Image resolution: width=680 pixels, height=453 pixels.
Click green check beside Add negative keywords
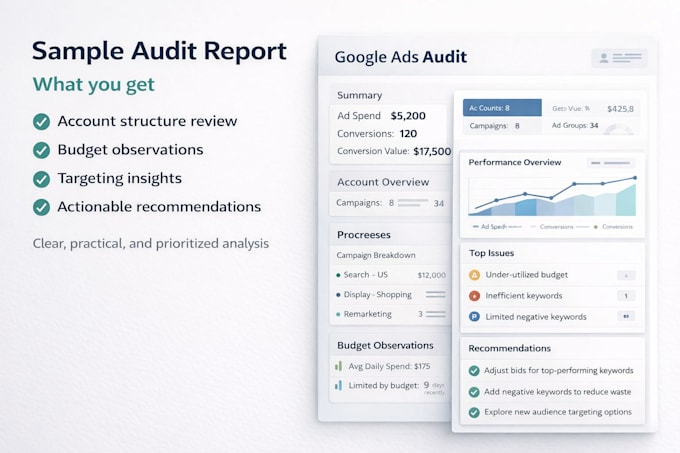474,392
